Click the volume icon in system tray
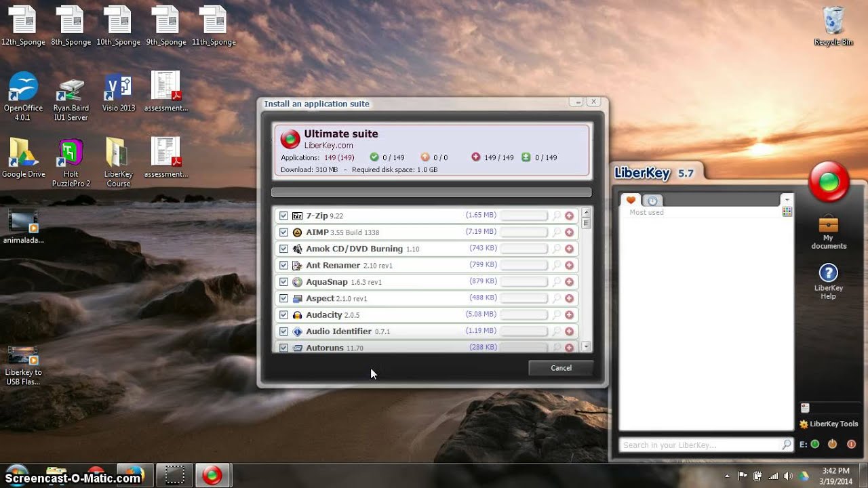 (788, 476)
